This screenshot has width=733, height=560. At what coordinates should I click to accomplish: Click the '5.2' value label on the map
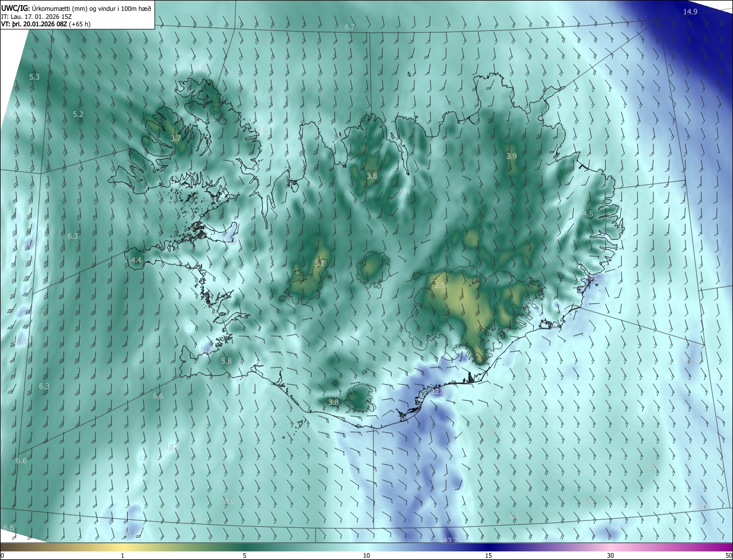pyautogui.click(x=78, y=115)
